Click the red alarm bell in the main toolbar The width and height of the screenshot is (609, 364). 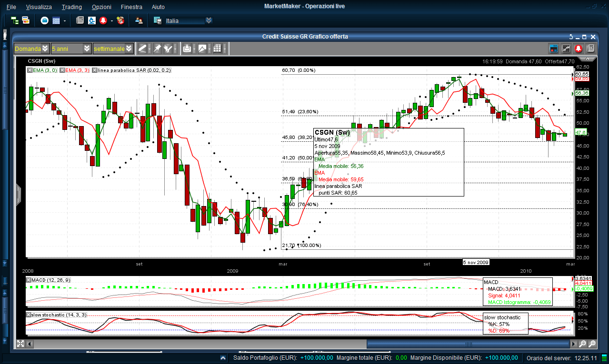(103, 20)
